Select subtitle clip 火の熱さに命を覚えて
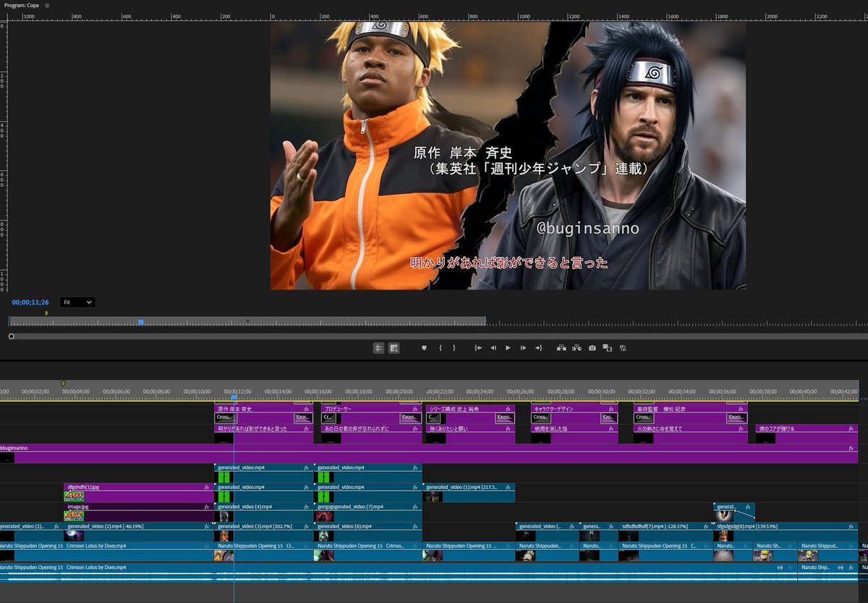 point(690,434)
